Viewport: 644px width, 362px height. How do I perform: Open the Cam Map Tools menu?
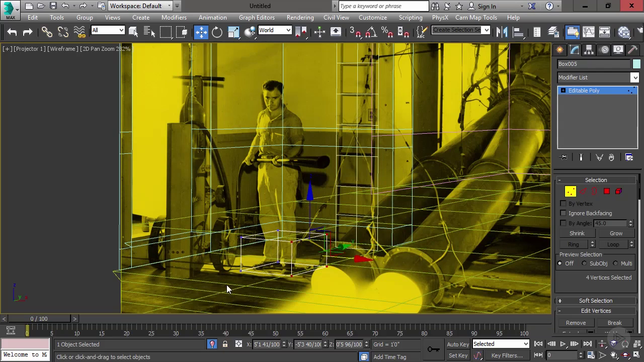coord(476,17)
